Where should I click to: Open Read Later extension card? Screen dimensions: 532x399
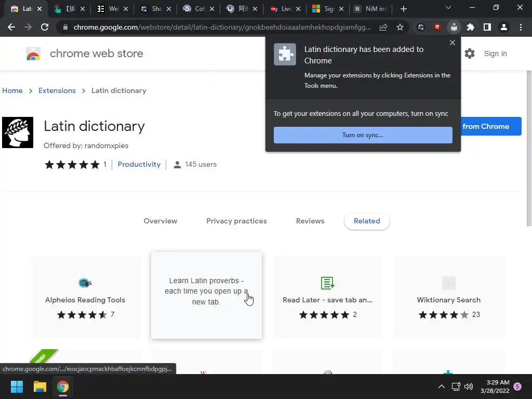tap(327, 298)
